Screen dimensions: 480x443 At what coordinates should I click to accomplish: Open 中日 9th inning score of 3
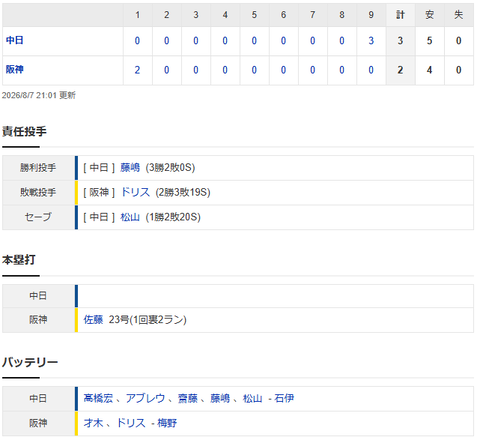(x=371, y=41)
